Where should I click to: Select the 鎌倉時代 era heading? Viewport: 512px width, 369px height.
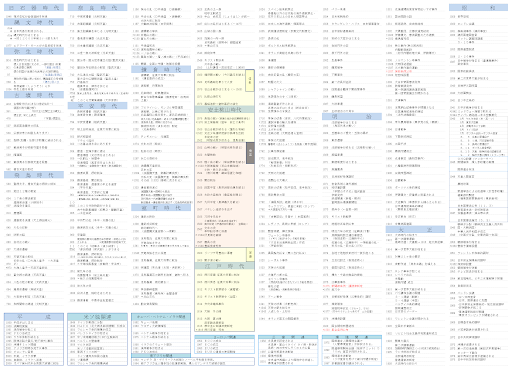click(x=161, y=69)
